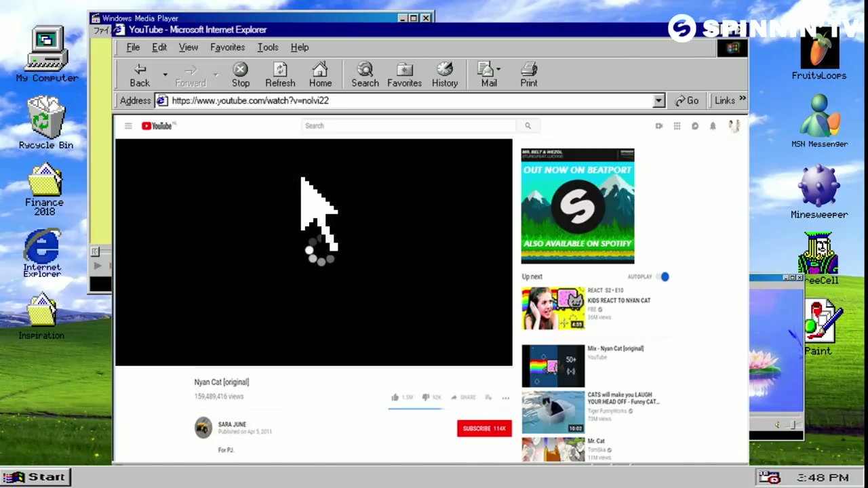The image size is (868, 488).
Task: Click the Subscribe 114K button
Action: (x=484, y=428)
